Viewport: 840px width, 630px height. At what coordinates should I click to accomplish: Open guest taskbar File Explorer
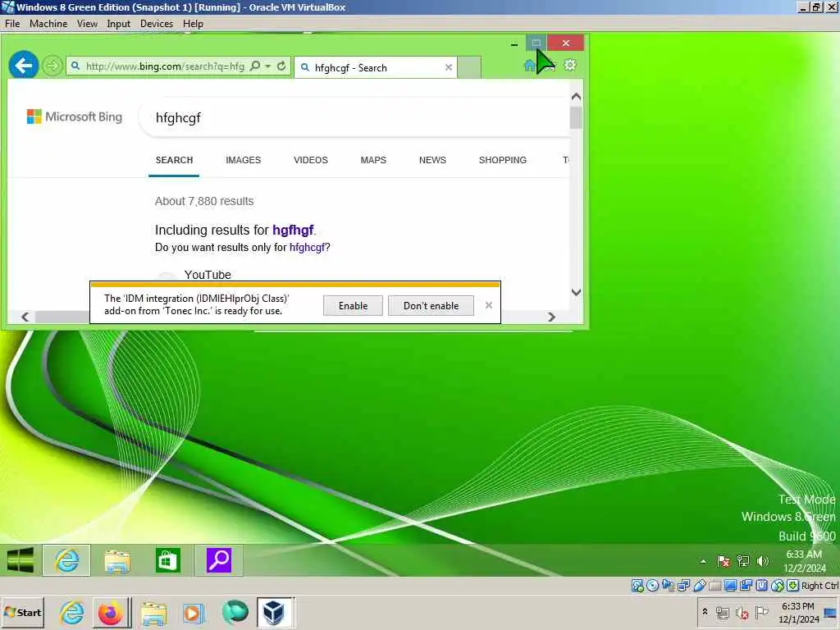pos(117,560)
